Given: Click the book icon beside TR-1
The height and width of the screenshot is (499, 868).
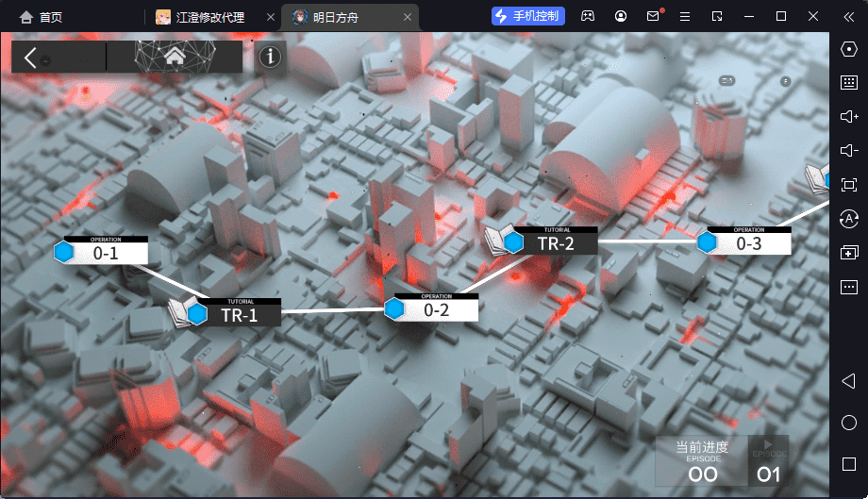Looking at the screenshot, I should pos(179,311).
